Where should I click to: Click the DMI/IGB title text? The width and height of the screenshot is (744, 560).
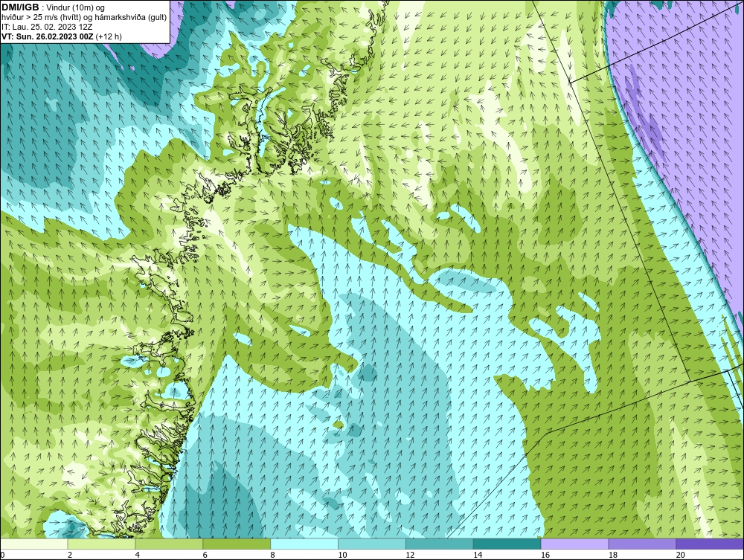coord(20,7)
